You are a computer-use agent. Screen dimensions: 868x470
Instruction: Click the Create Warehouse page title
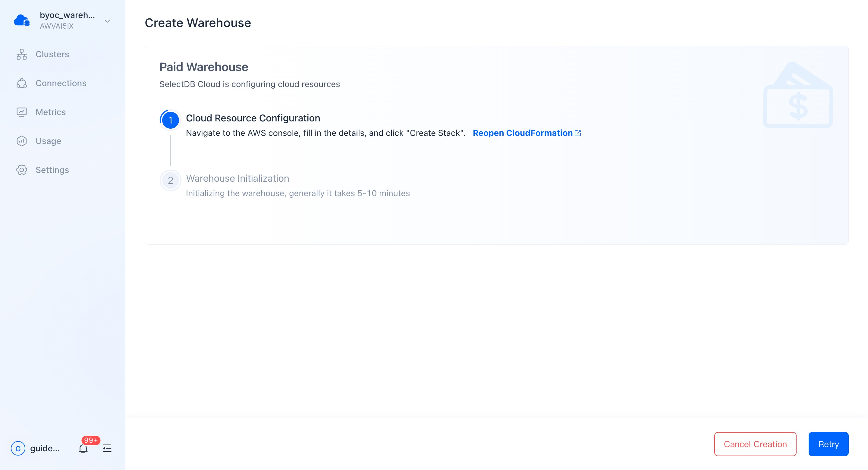[198, 23]
